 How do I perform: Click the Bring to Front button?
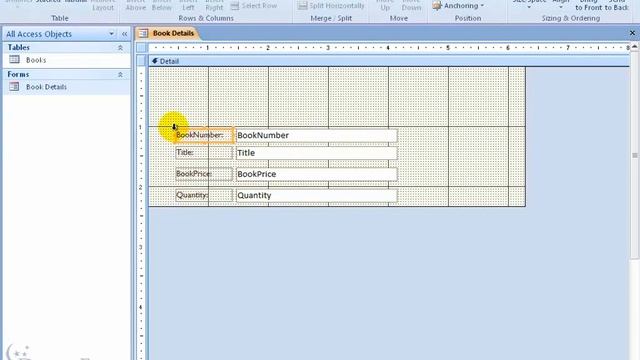coord(589,5)
